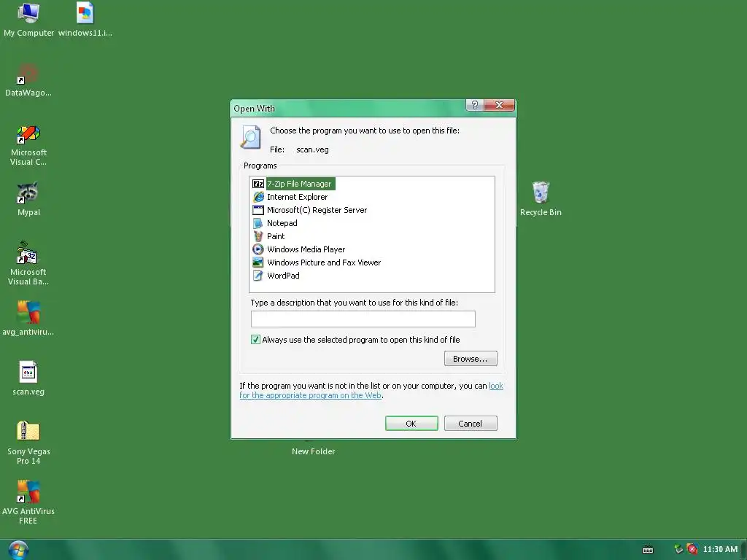Select the windows11.i... file on desktop
This screenshot has height=560, width=747.
click(x=85, y=13)
